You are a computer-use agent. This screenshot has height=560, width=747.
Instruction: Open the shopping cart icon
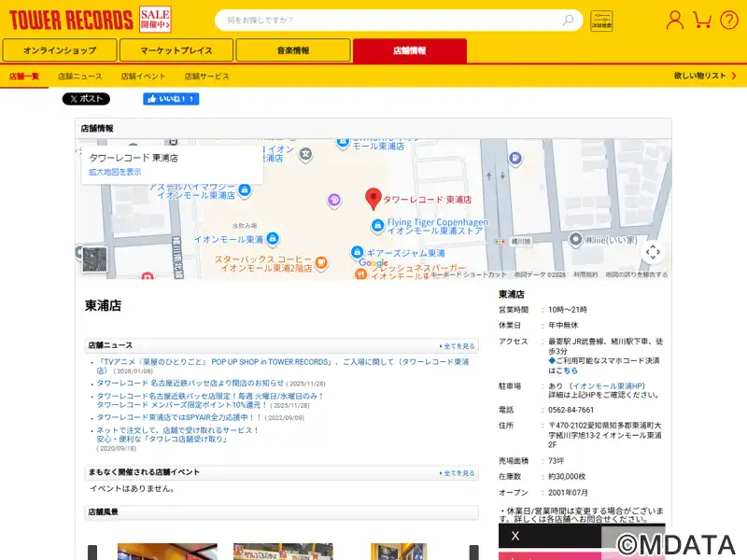[702, 20]
